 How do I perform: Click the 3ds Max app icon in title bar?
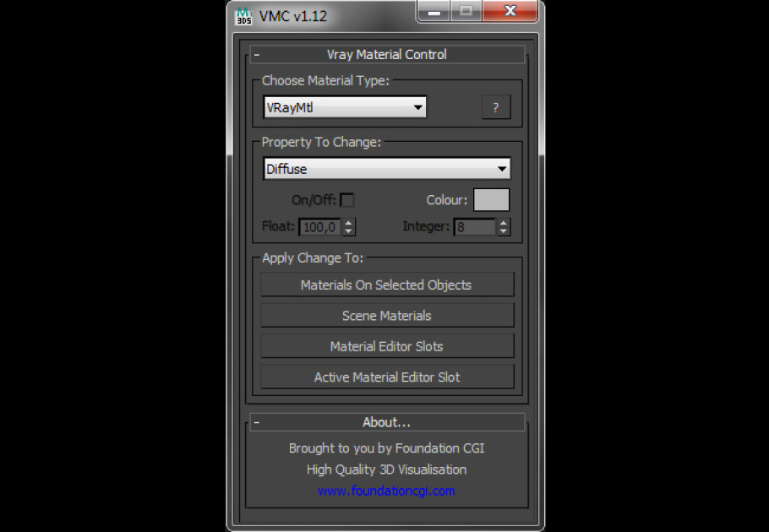pos(243,16)
